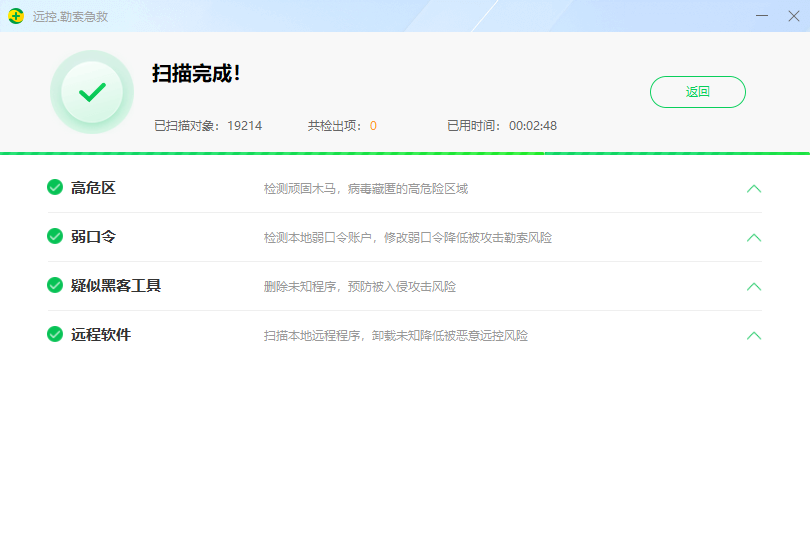Select the 弱口令 category label
This screenshot has height=535, width=810.
click(x=93, y=237)
